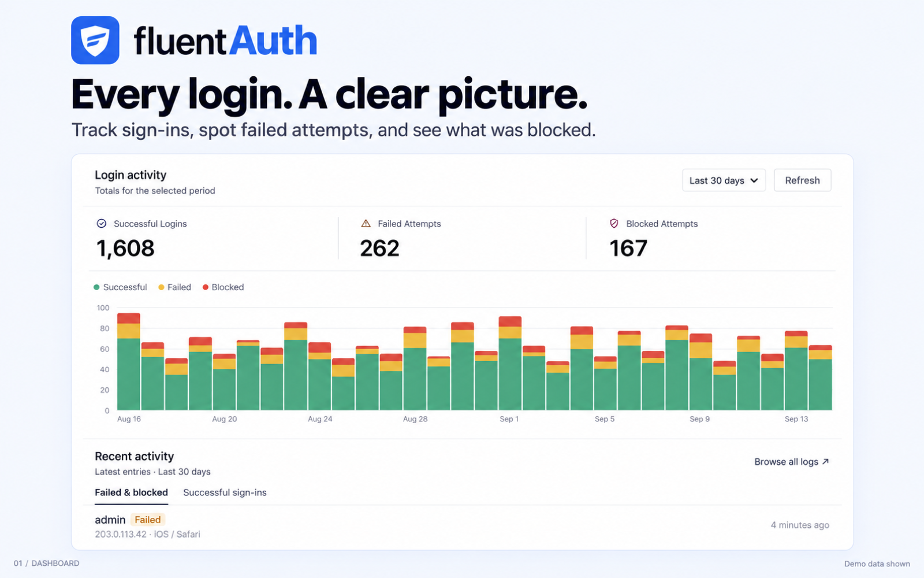Click the Recent activity heading
The height and width of the screenshot is (578, 924).
point(134,456)
